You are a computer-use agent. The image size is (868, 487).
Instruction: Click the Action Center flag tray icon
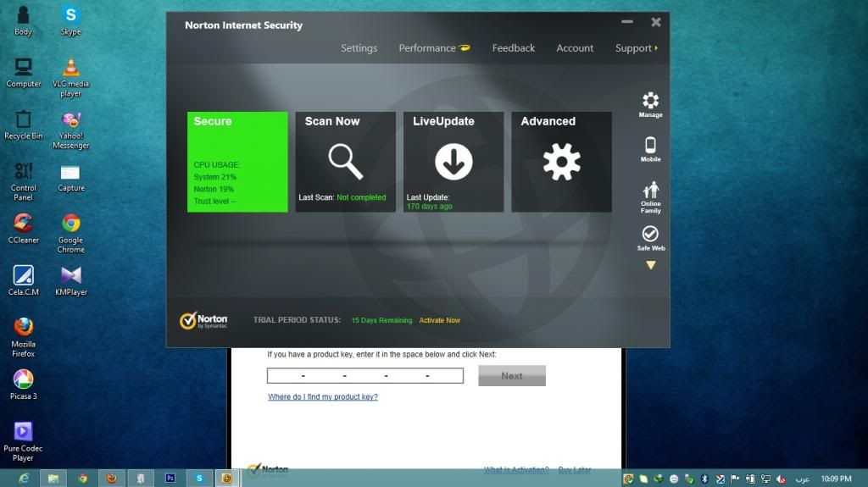click(x=735, y=479)
